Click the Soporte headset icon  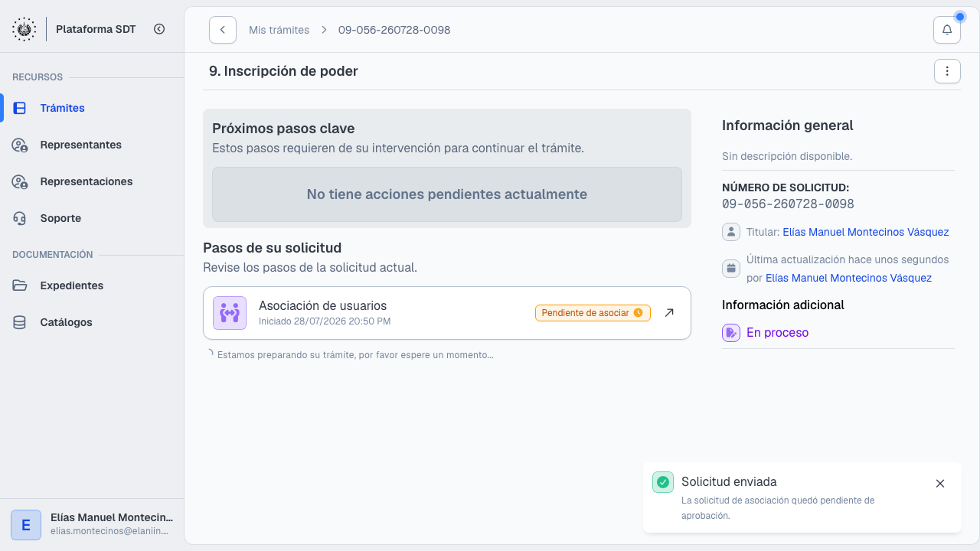[20, 218]
